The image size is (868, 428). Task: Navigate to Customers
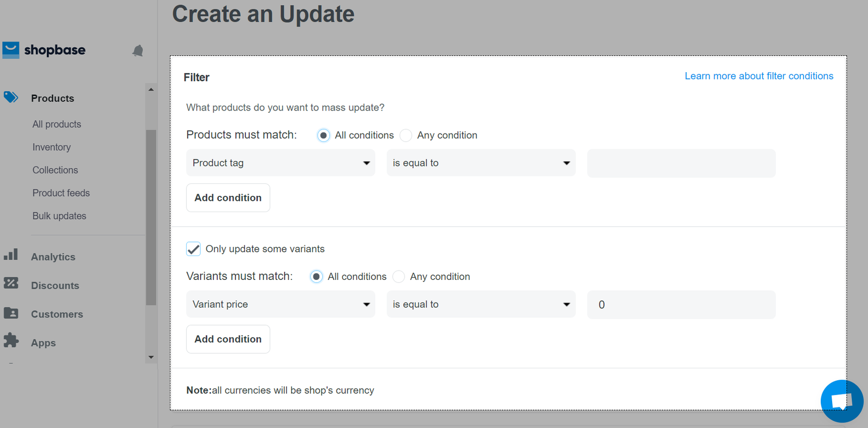click(x=57, y=314)
